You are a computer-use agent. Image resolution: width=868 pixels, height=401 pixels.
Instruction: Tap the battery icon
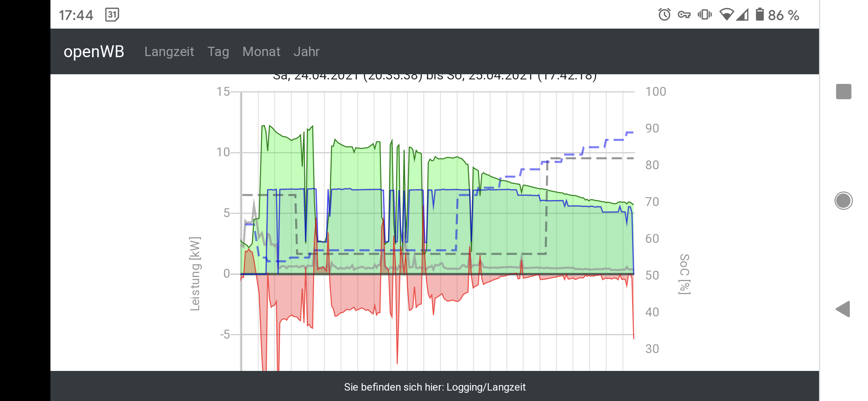pyautogui.click(x=760, y=15)
